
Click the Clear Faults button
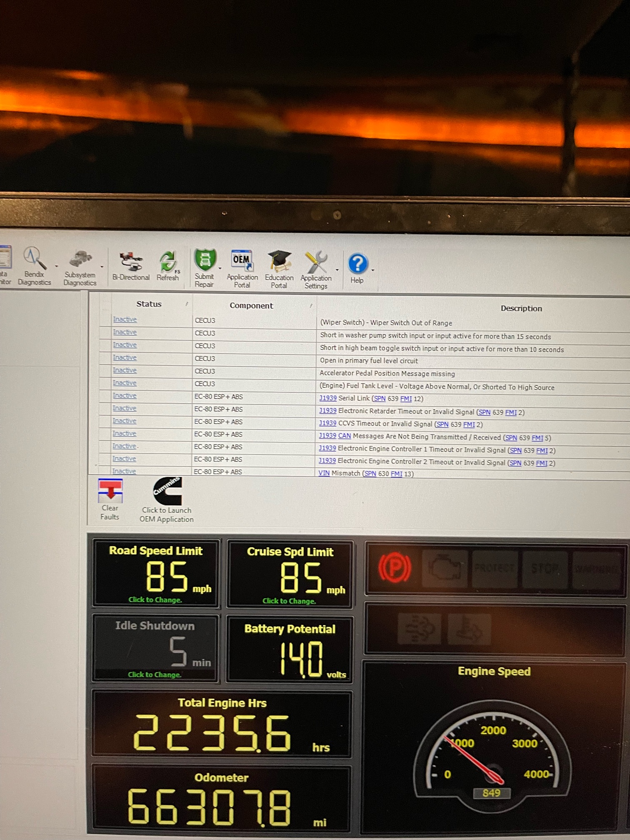[x=110, y=499]
